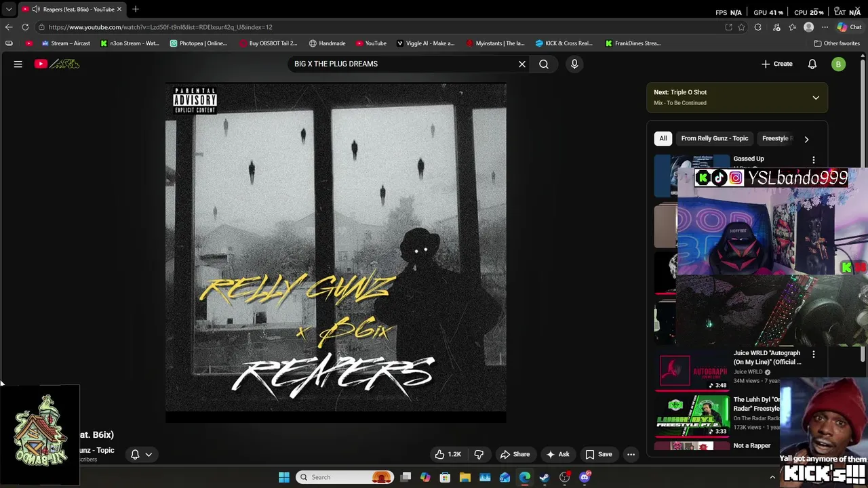Click the Ask button under the video
Screen dimensions: 868x488
557,454
